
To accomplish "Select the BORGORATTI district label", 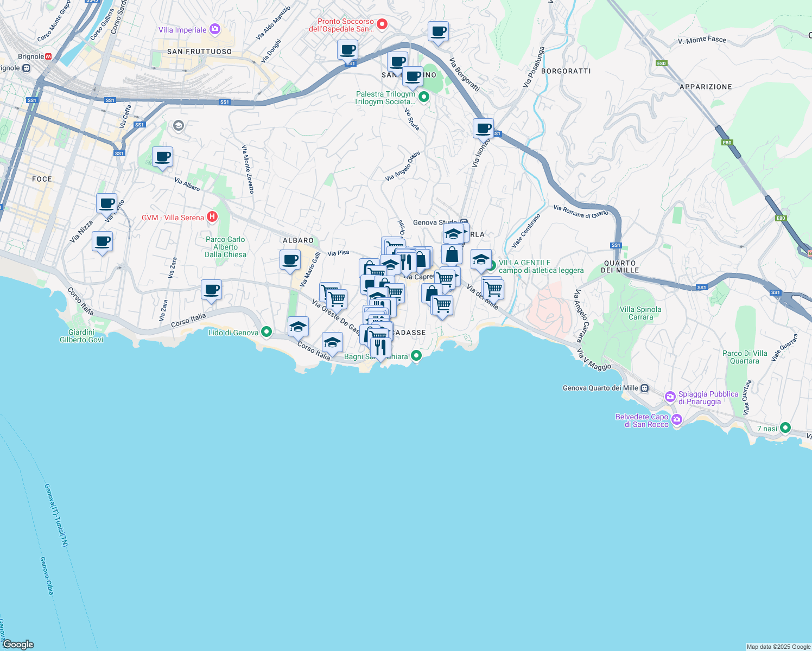I will [x=566, y=71].
